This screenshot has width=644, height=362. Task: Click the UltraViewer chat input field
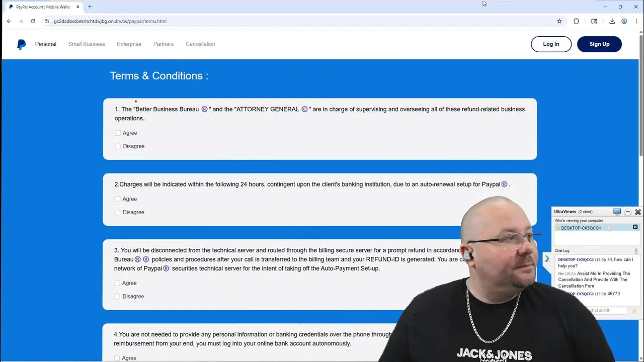[x=608, y=311]
